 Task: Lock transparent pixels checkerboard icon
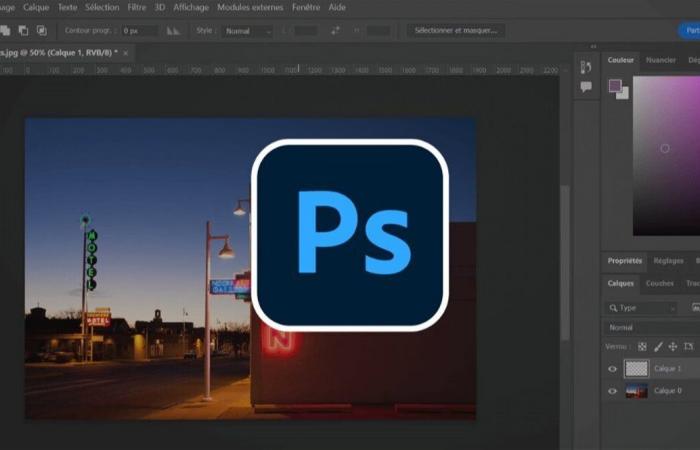[642, 346]
